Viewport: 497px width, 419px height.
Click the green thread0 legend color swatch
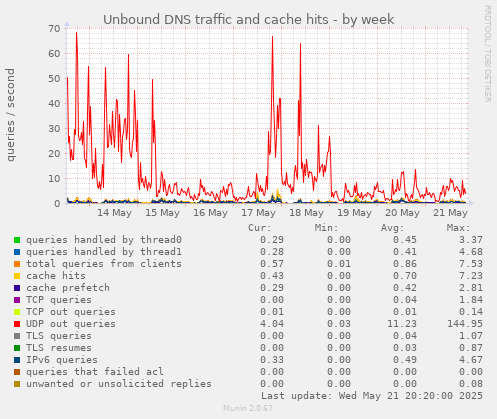pos(17,240)
